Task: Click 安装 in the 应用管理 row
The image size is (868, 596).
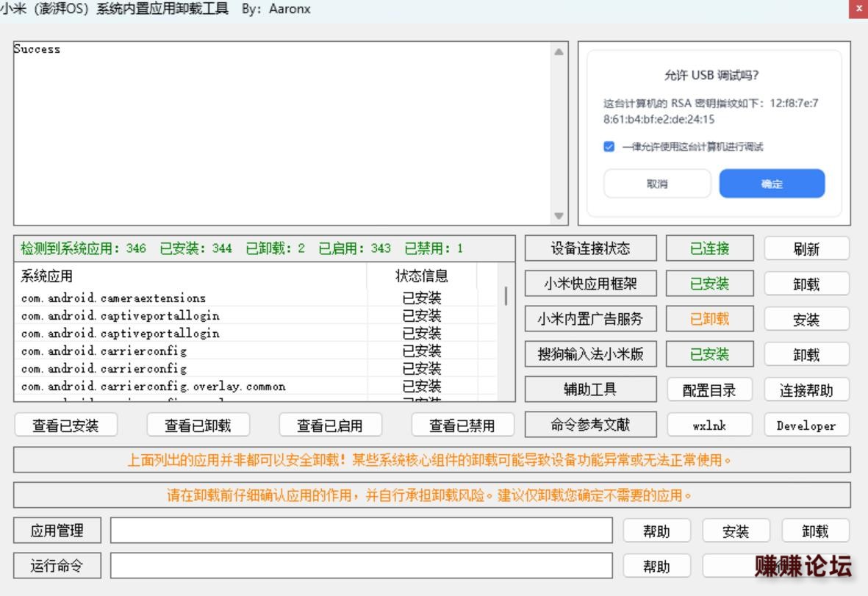Action: [x=736, y=531]
